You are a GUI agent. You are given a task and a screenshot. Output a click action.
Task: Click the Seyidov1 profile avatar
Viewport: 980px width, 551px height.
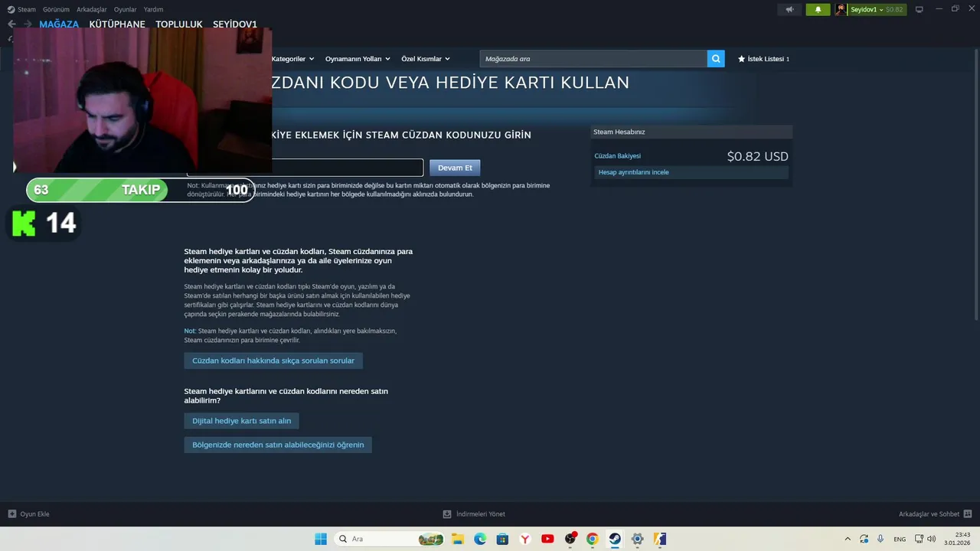(841, 9)
